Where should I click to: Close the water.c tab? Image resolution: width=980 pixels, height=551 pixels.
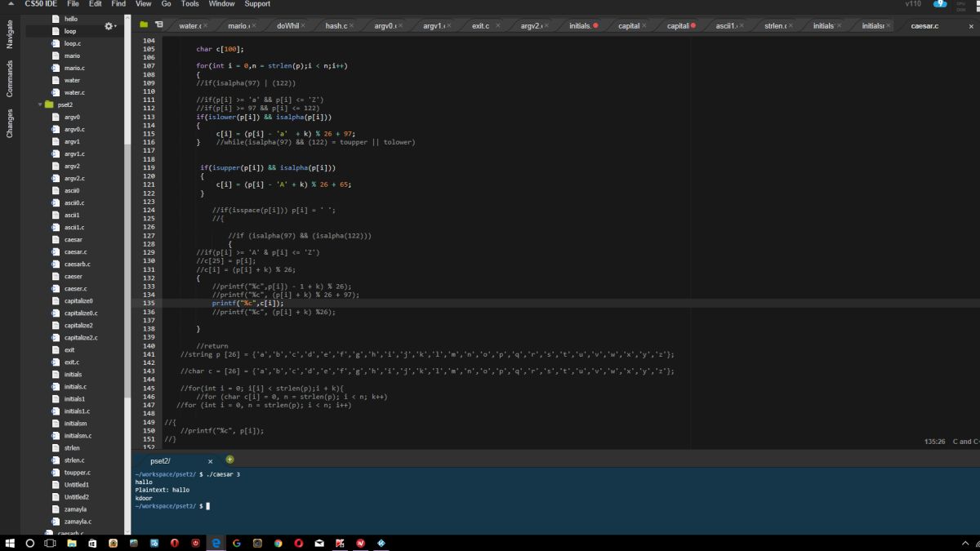click(x=206, y=26)
